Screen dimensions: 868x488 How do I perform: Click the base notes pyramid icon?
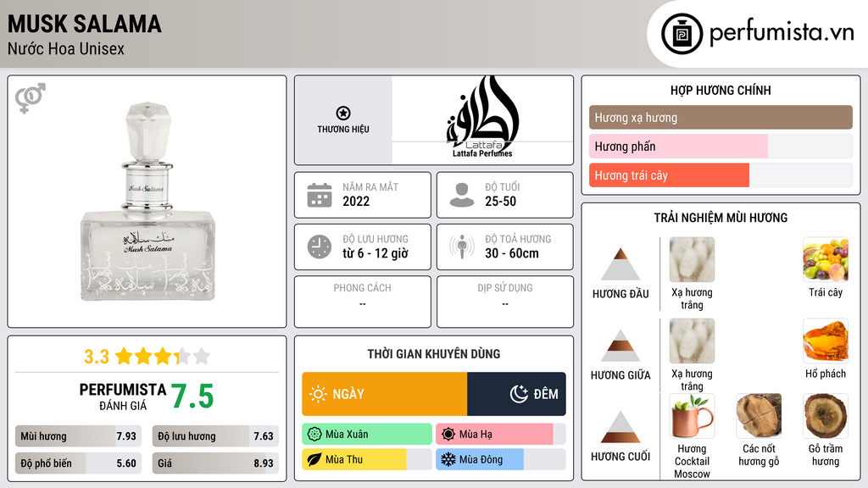[x=620, y=427]
